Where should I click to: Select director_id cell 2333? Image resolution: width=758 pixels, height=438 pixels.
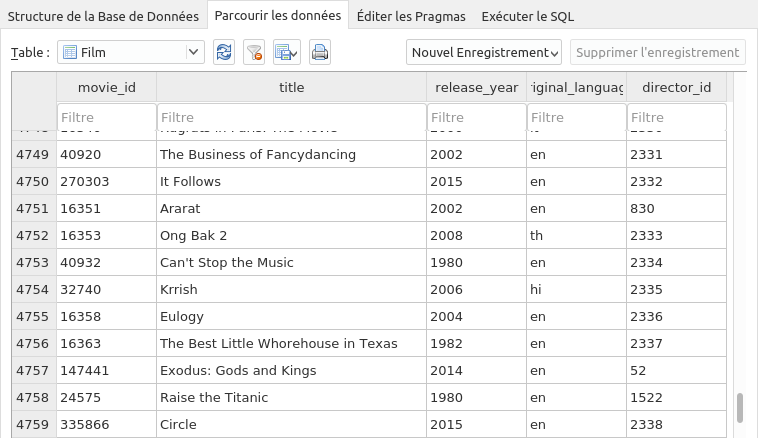[677, 236]
